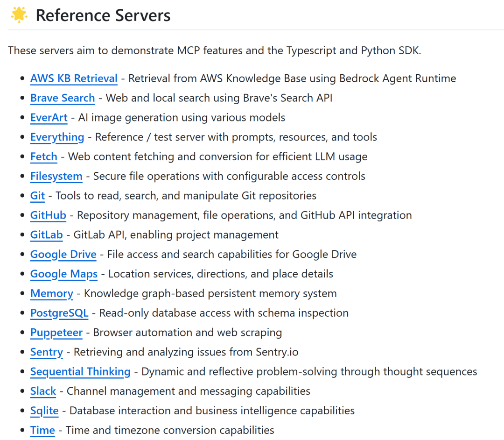This screenshot has width=504, height=440.
Task: Click the Memory server link
Action: coord(52,293)
